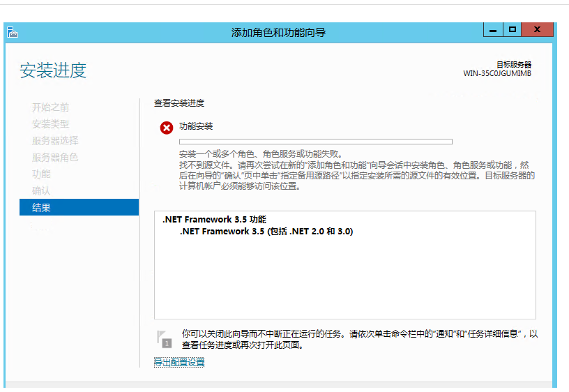
Task: Click the 查看安装进度 heading
Action: coord(179,103)
